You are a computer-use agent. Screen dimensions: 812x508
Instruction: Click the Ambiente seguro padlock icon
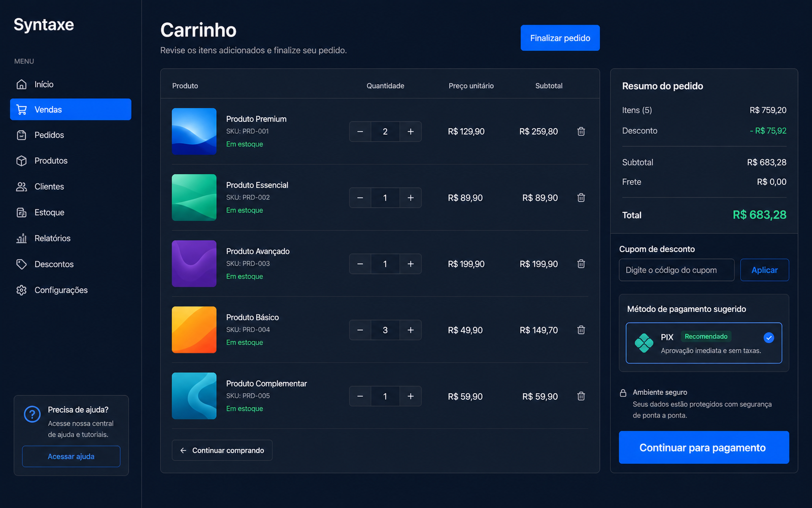(623, 393)
